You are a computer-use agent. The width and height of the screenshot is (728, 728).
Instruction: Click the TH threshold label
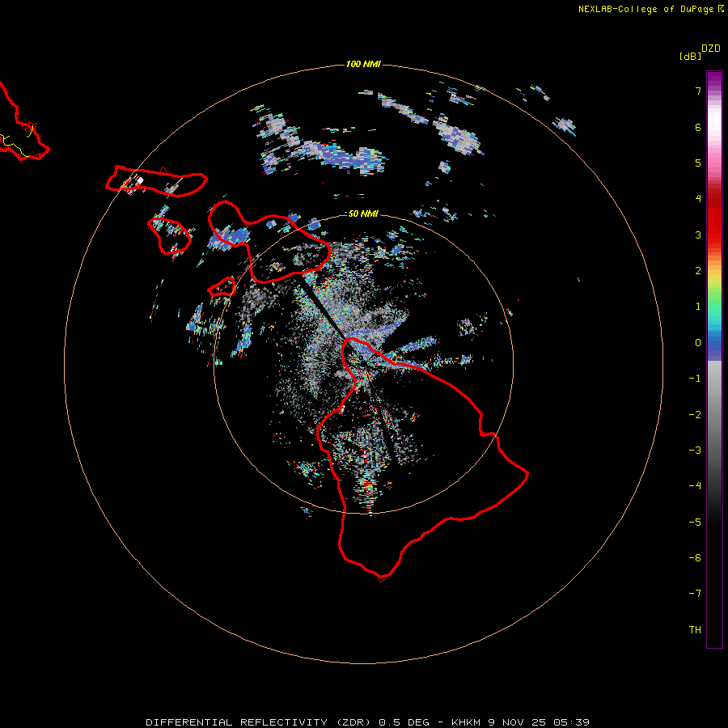(695, 630)
